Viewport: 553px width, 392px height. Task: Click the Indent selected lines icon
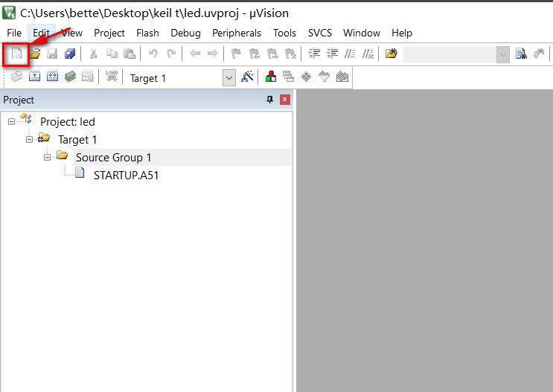314,54
